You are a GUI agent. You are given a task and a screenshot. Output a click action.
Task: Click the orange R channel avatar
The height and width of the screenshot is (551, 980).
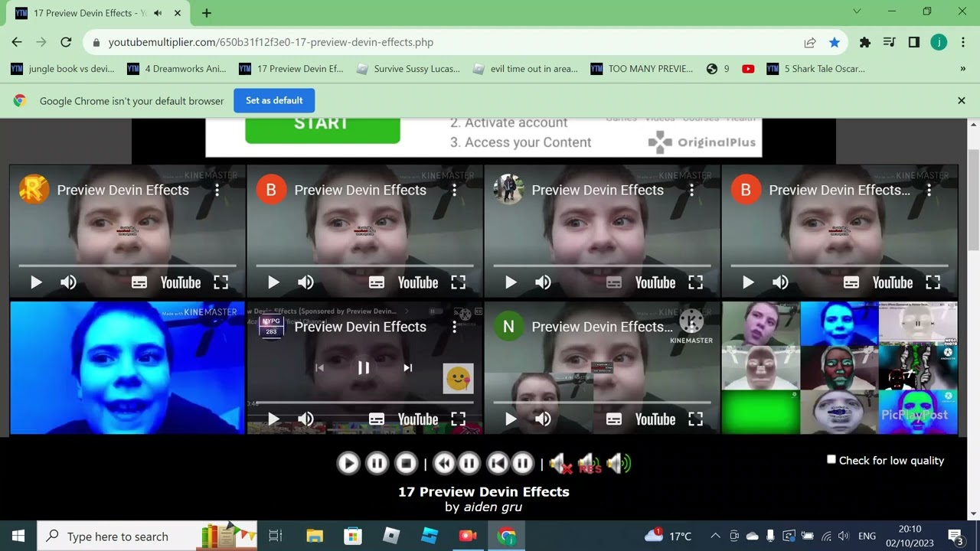[x=34, y=190]
